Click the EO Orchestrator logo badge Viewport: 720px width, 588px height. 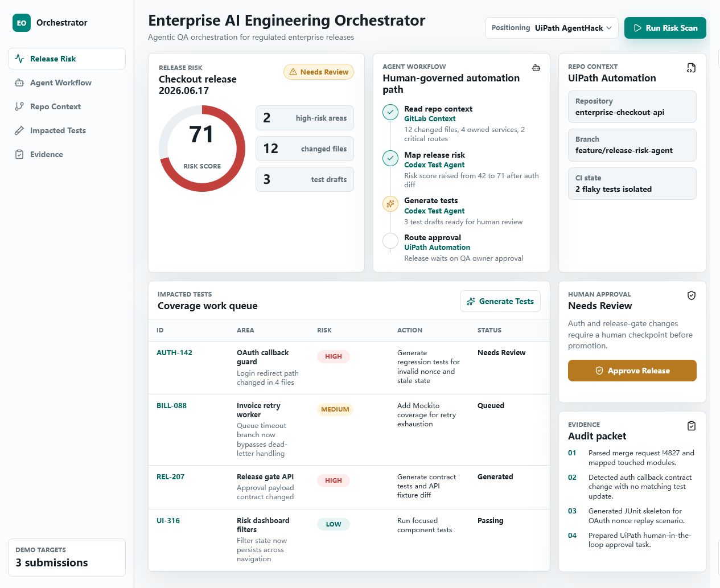click(x=22, y=23)
